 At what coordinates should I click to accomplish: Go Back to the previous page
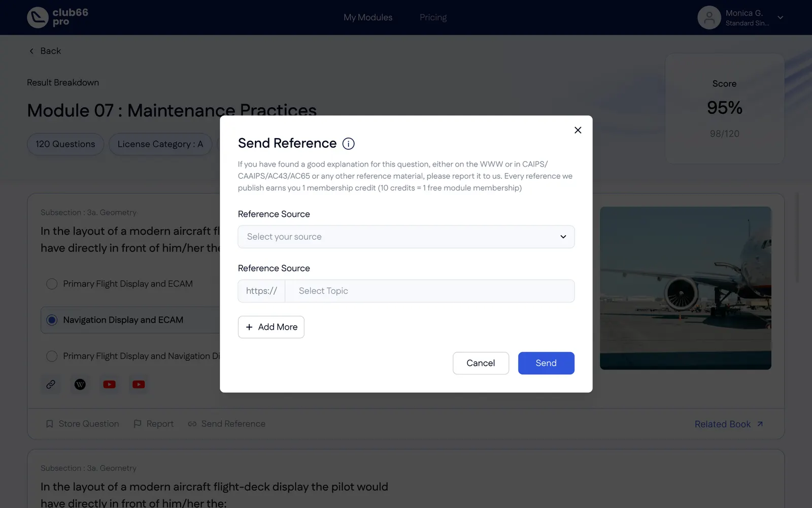45,51
